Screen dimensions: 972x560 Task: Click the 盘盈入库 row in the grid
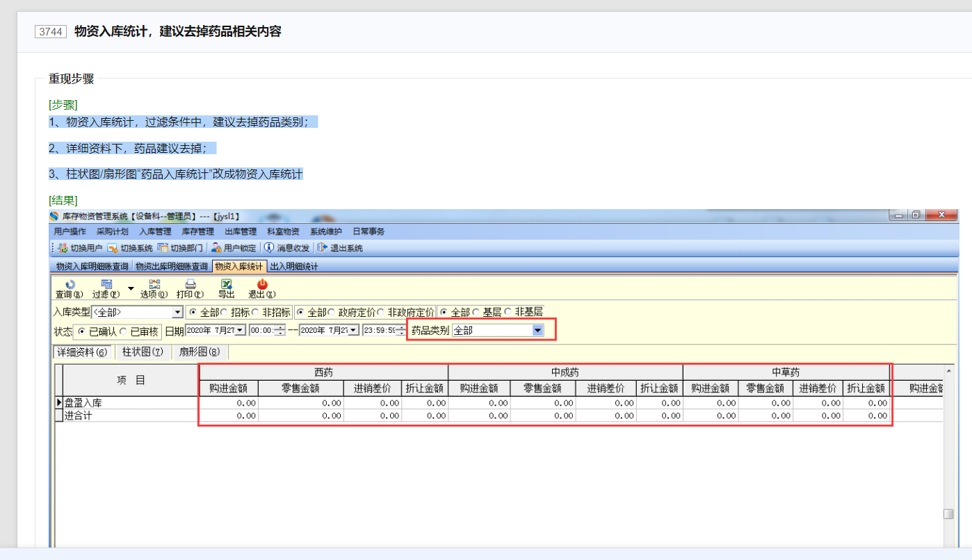click(83, 403)
